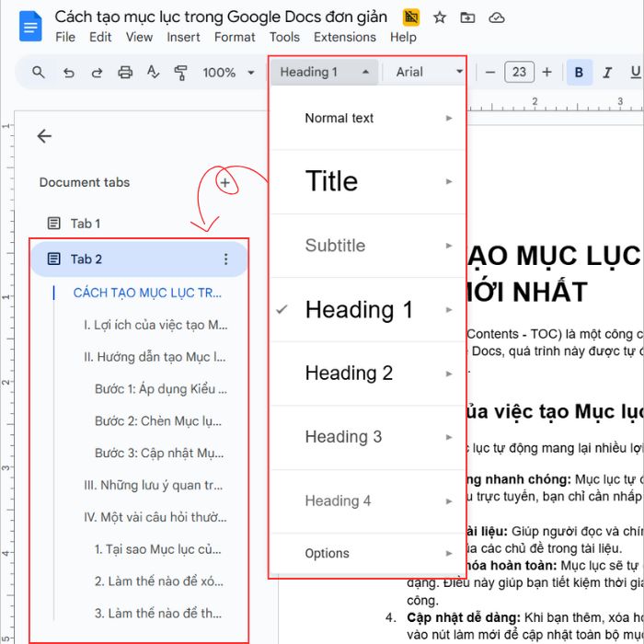Jump to Bước 3: Cập nhật Mục outline entry
The width and height of the screenshot is (644, 644).
[x=159, y=454]
